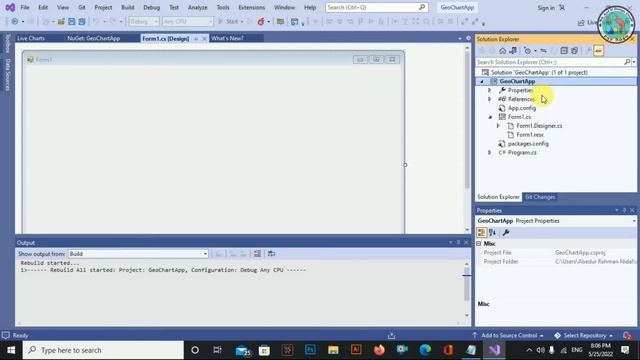Switch to the NuGet: GeoChartApp tab
The width and height of the screenshot is (640, 360).
[93, 38]
